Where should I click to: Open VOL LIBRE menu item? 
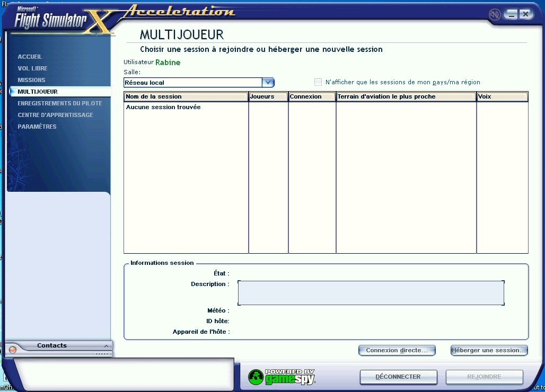[x=33, y=68]
